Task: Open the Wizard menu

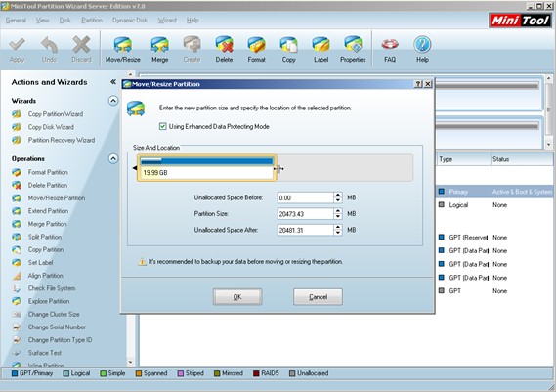Action: tap(167, 21)
